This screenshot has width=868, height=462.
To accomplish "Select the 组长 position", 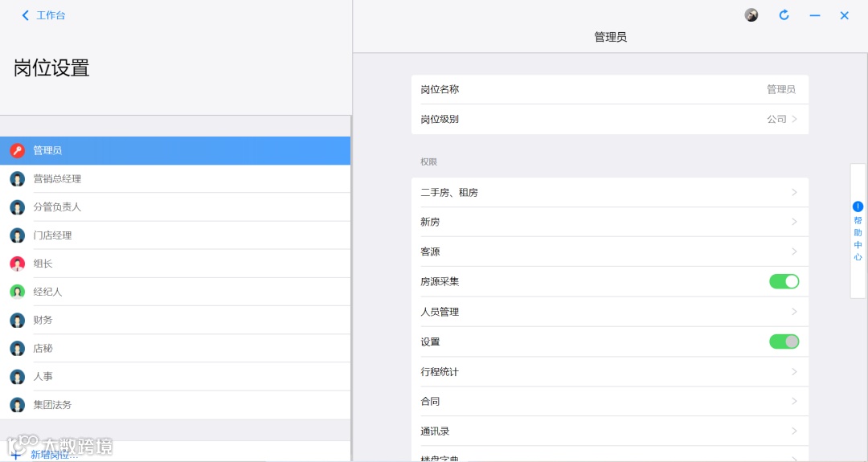I will point(175,264).
